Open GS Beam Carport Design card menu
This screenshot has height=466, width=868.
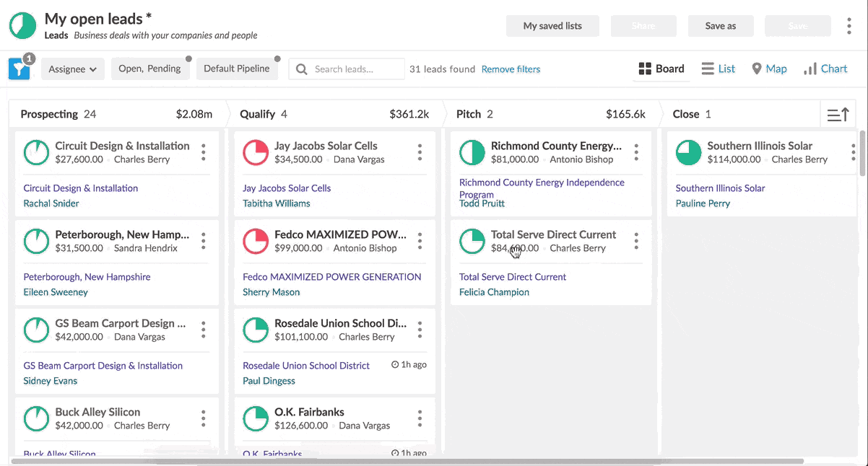[x=204, y=330]
